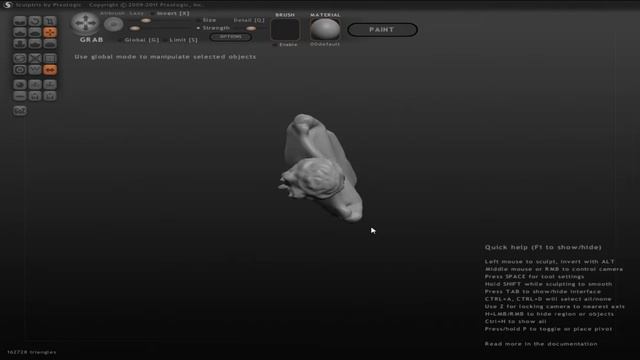Viewport: 640px width, 360px height.
Task: Click the black Brush texture slot
Action: (x=285, y=29)
